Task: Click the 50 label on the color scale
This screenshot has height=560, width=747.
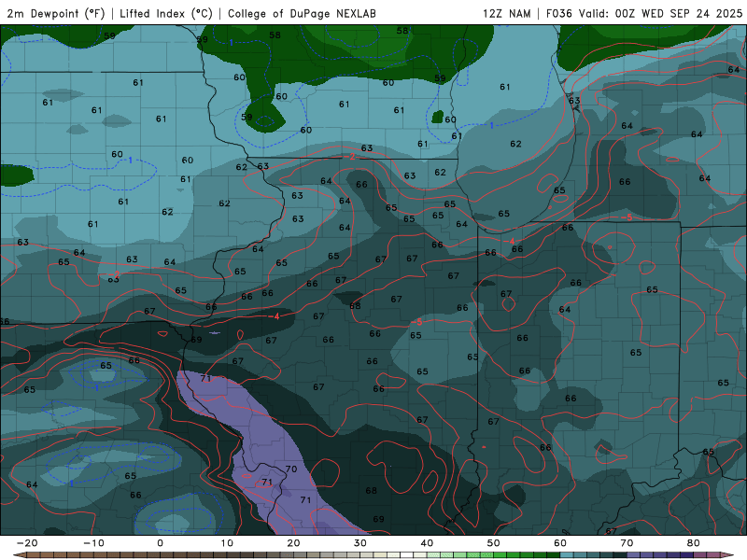Action: (494, 543)
